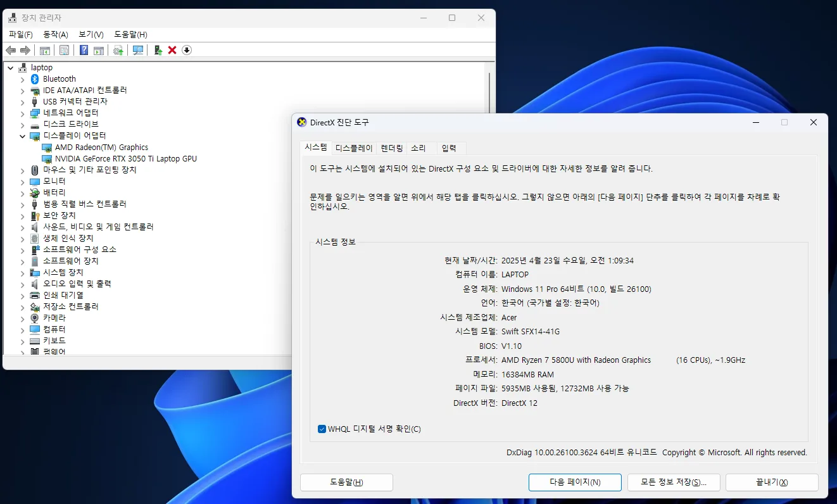Expand the 소프트웨어 구성 요소 chevron

(x=22, y=249)
